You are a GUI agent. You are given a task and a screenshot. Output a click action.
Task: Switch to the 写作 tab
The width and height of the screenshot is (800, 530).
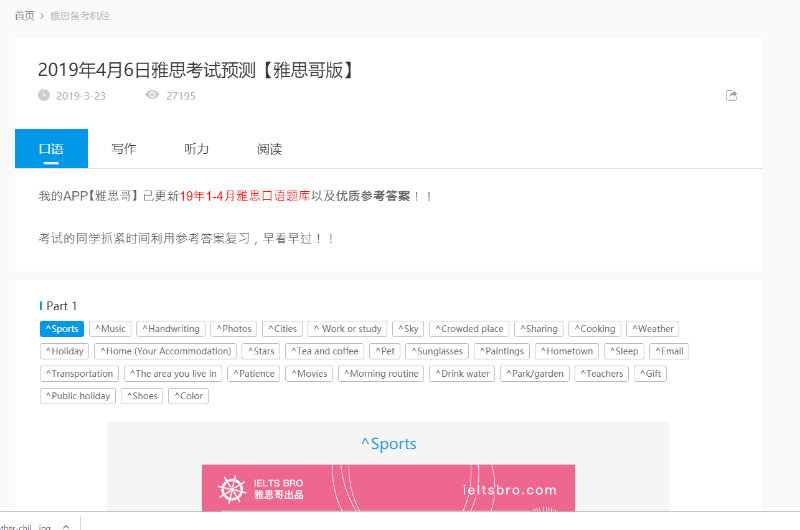click(124, 148)
